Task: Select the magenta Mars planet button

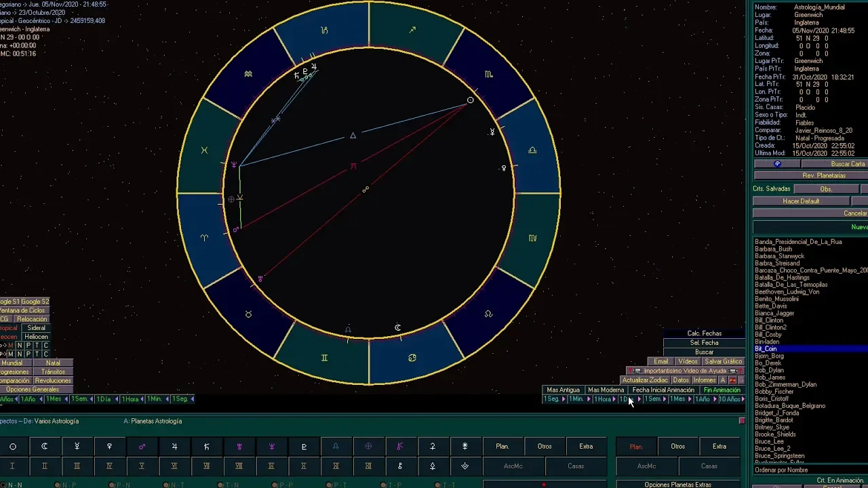Action: tap(142, 447)
